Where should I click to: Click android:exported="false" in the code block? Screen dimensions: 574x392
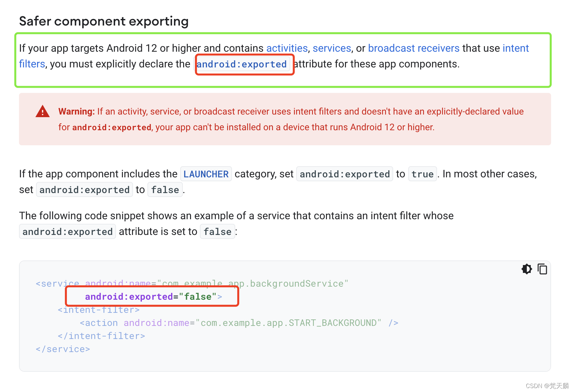coord(154,296)
